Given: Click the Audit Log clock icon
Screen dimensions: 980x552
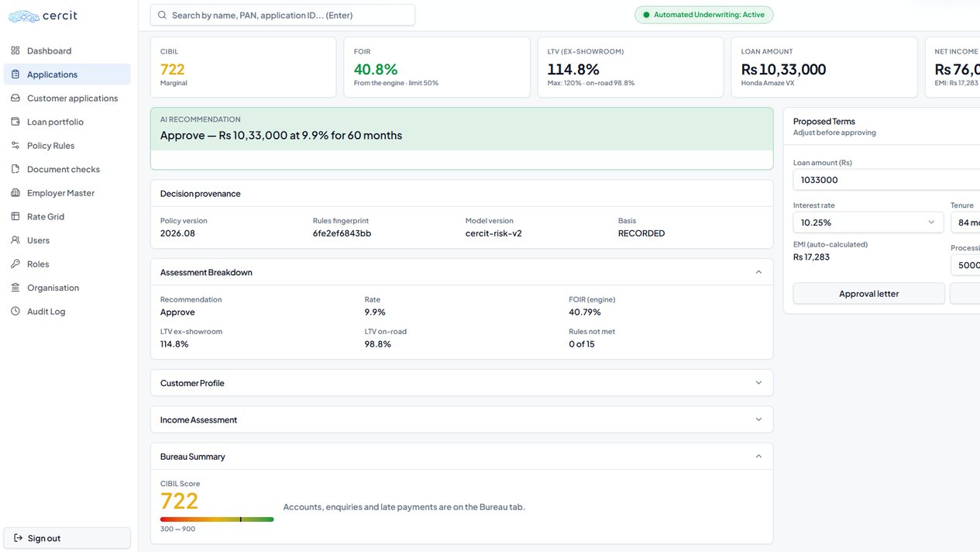Looking at the screenshot, I should pos(15,312).
